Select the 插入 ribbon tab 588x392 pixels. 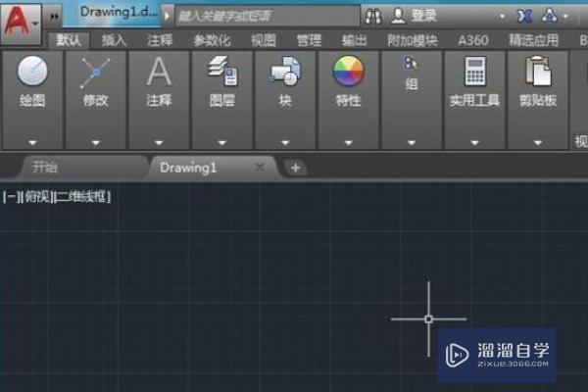[x=114, y=40]
